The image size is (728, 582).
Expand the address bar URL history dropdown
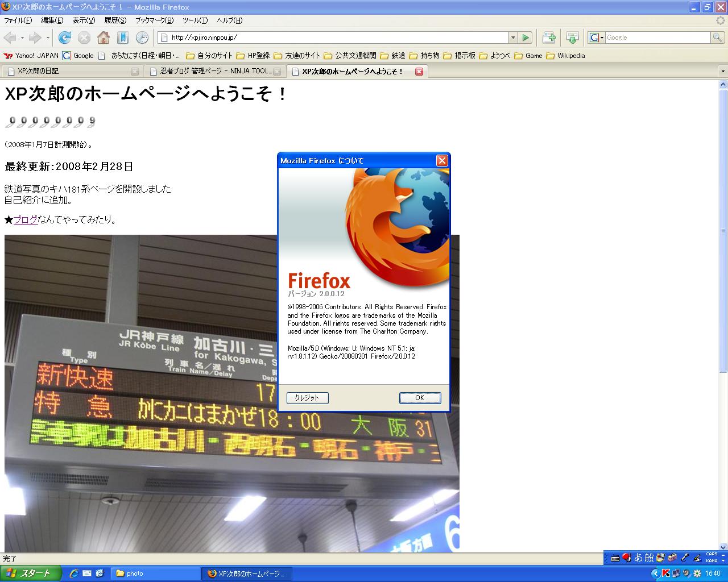(x=513, y=38)
